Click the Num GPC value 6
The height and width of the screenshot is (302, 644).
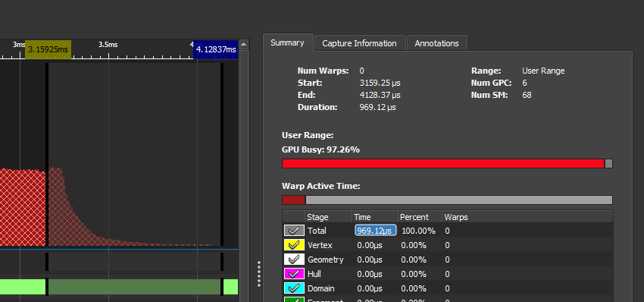524,83
